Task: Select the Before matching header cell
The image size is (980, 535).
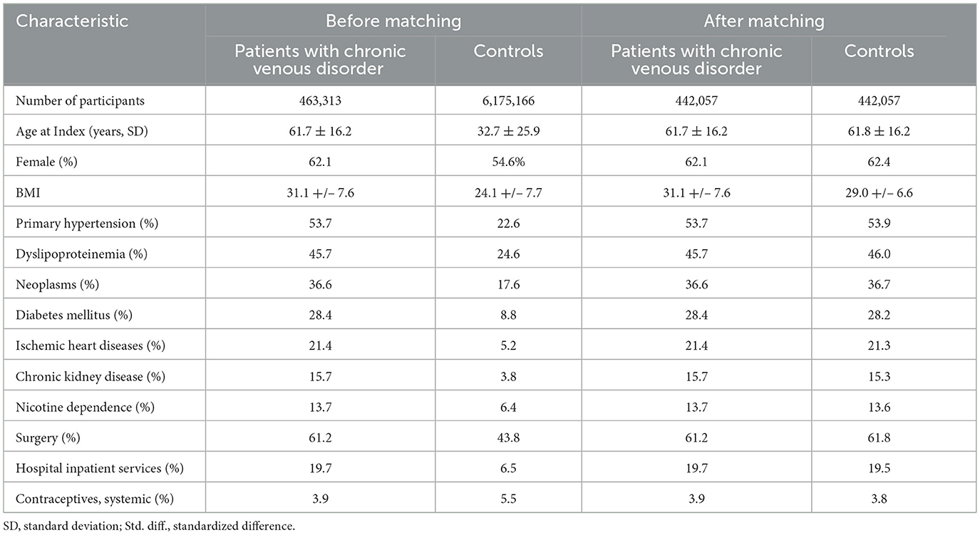Action: tap(393, 21)
